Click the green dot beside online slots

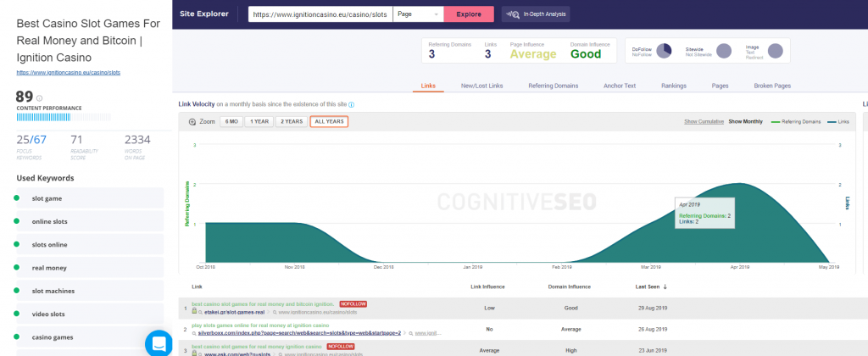(x=17, y=221)
